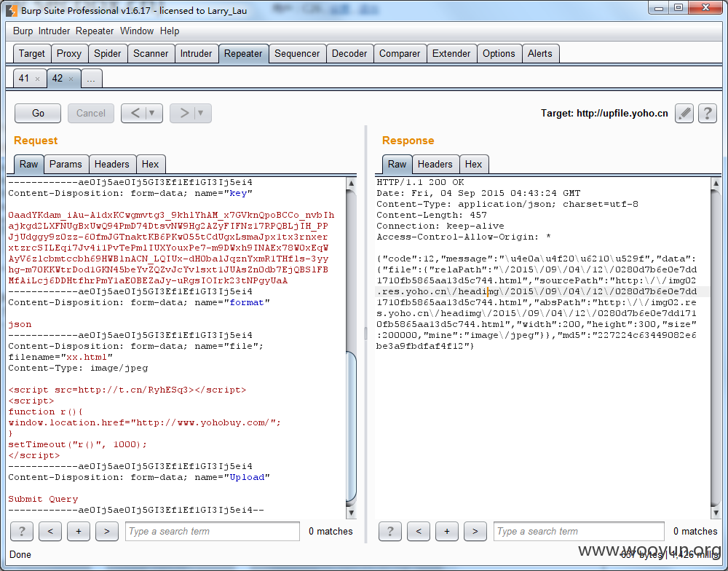Switch to the Proxy tab

pos(69,53)
